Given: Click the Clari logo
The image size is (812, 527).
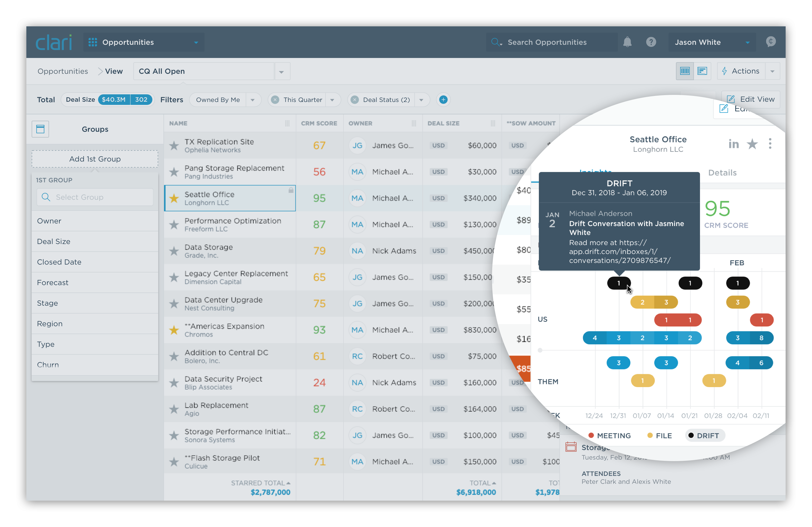Looking at the screenshot, I should (x=54, y=42).
